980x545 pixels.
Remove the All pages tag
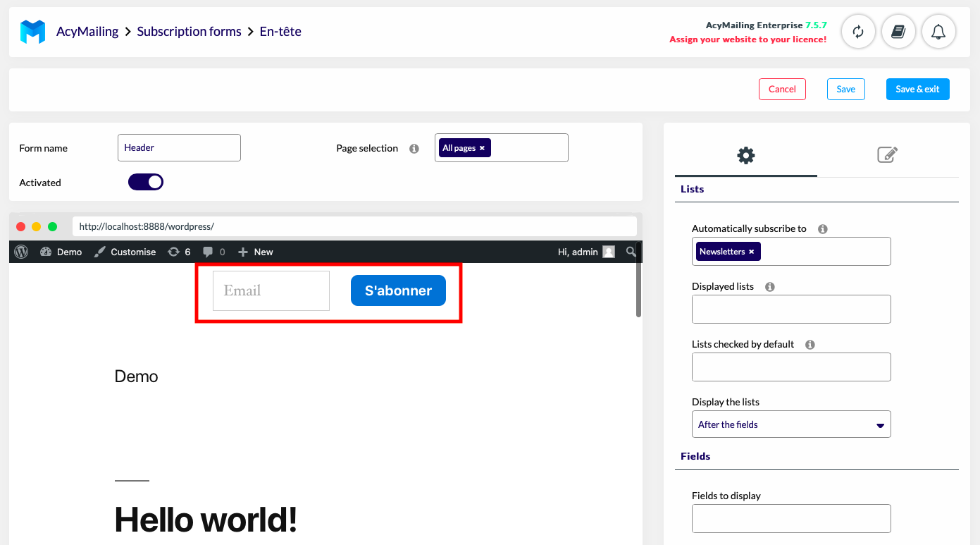coord(482,148)
